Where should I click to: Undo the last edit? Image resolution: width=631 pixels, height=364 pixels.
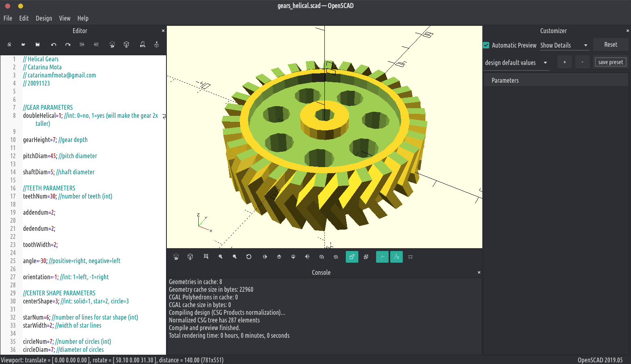[53, 44]
